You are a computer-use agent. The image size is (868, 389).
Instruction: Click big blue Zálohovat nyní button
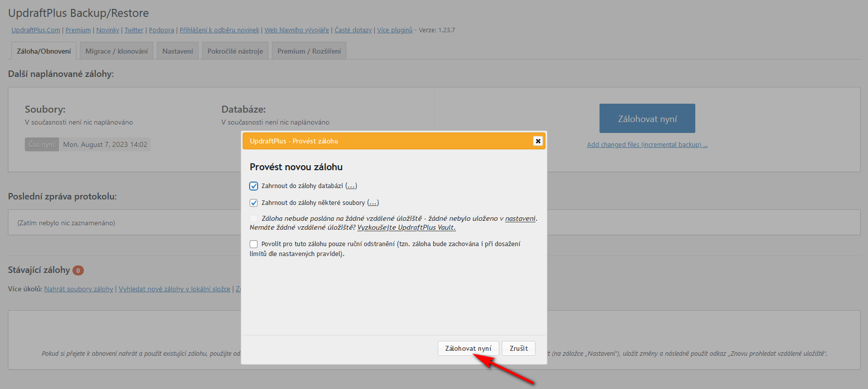[647, 119]
